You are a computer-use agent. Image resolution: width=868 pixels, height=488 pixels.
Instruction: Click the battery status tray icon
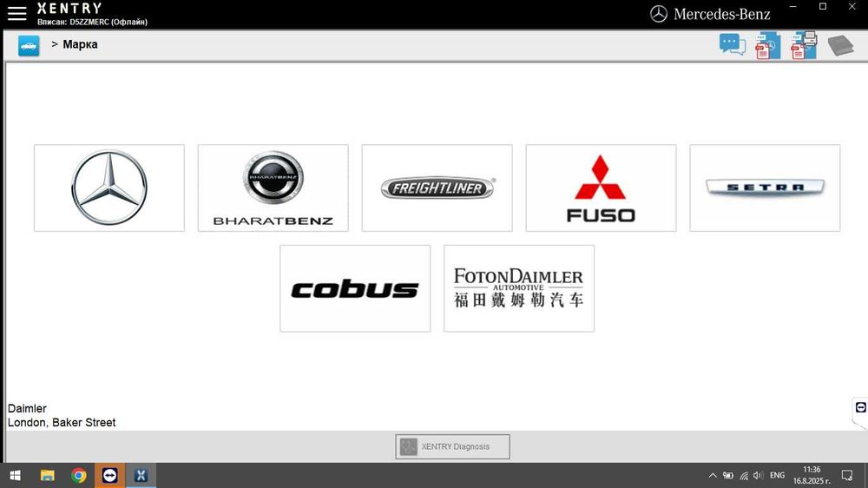(x=728, y=475)
